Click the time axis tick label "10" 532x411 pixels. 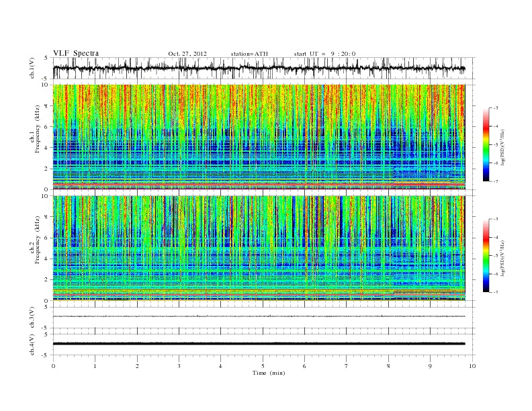(472, 366)
